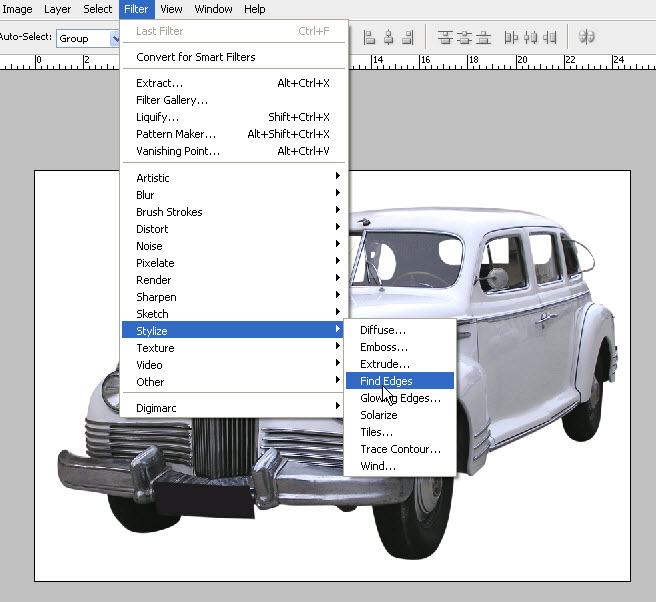Click the Distribute Horizontal Centers icon
The height and width of the screenshot is (602, 656).
click(530, 38)
